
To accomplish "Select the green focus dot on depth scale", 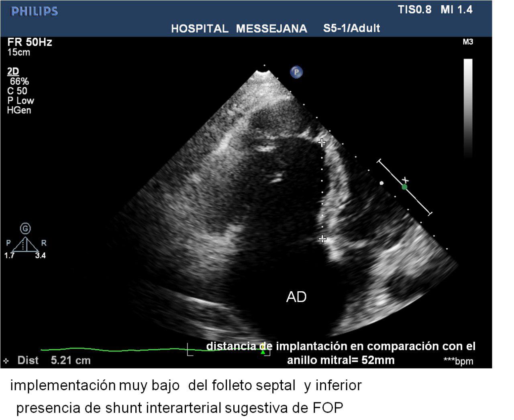I will click(404, 187).
